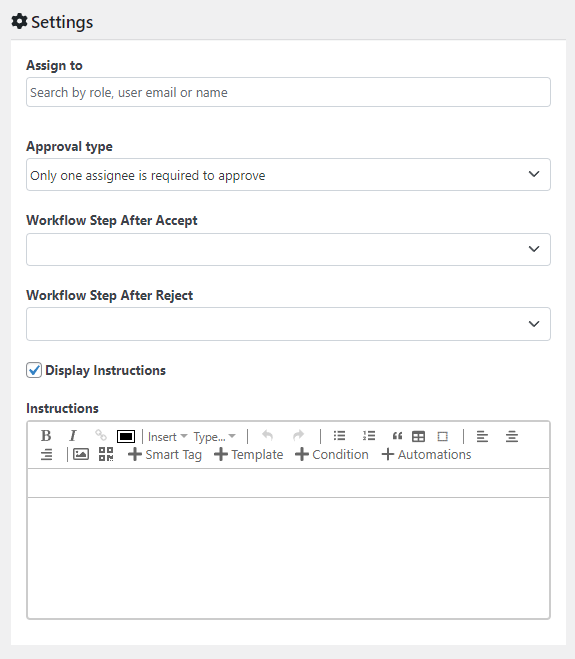Apply blockquote formatting
Image resolution: width=575 pixels, height=659 pixels.
click(397, 436)
